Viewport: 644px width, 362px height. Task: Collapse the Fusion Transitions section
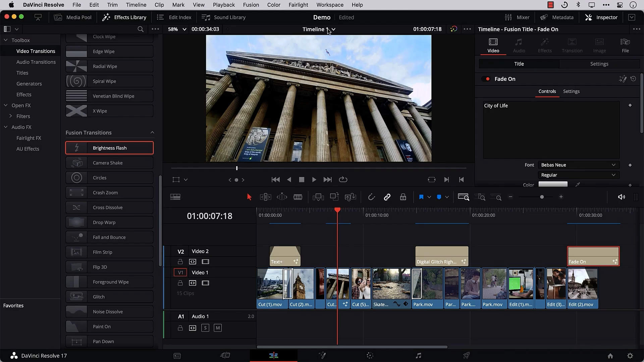coord(152,132)
